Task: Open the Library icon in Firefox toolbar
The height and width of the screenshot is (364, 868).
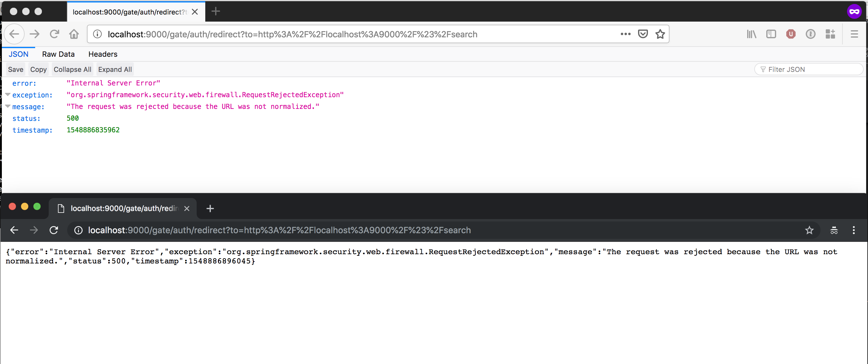Action: [x=751, y=34]
